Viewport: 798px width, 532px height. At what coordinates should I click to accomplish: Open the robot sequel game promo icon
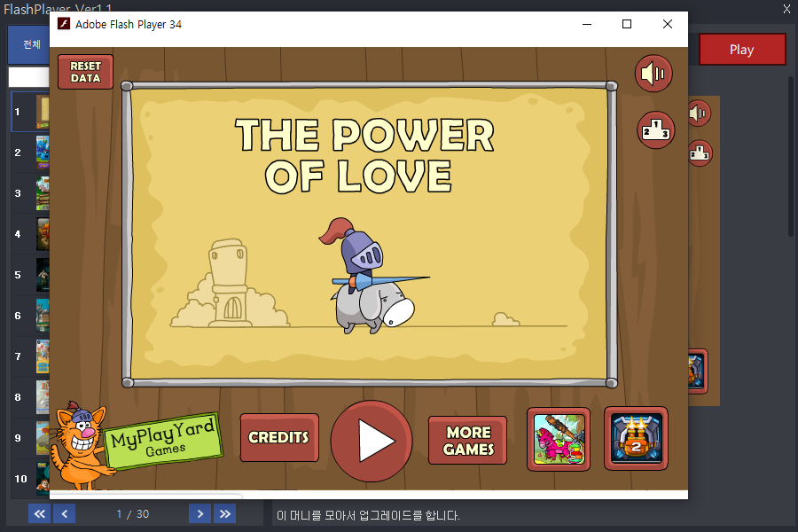click(636, 438)
